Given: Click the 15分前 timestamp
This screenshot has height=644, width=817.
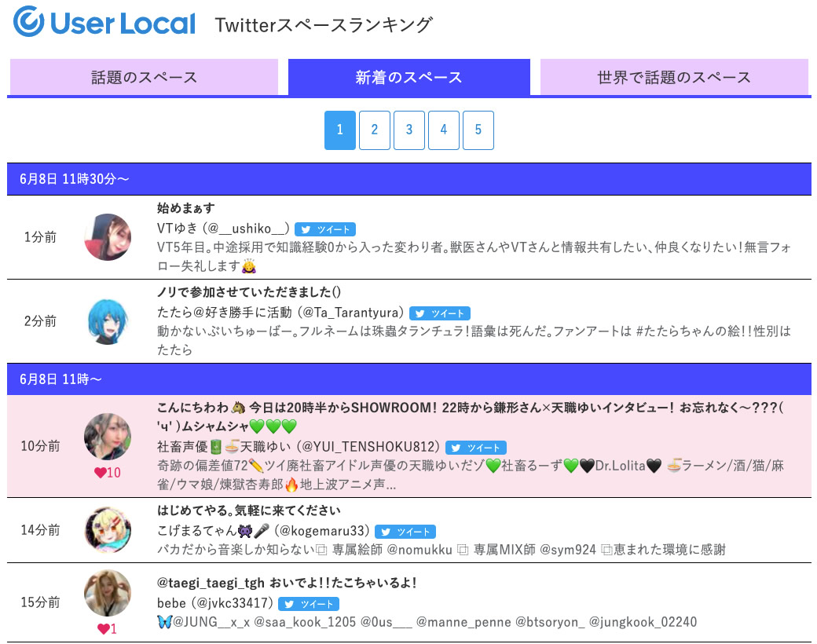Looking at the screenshot, I should click(x=40, y=602).
